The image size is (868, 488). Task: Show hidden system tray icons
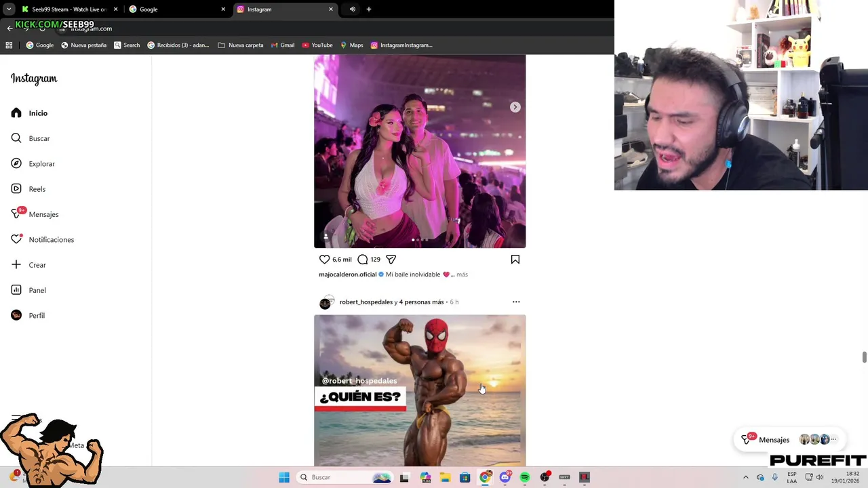coord(745,477)
